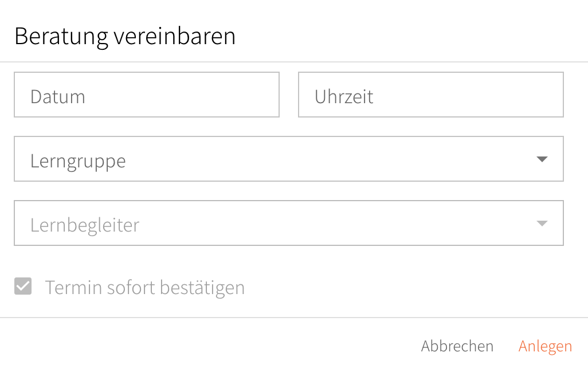Cancel the dialog via Abbrechen
The height and width of the screenshot is (368, 588).
click(x=457, y=346)
